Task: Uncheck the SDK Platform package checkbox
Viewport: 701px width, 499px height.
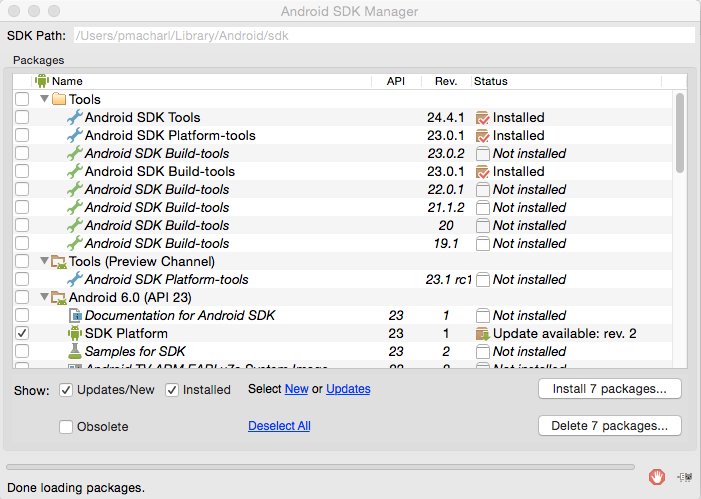Action: pos(22,334)
